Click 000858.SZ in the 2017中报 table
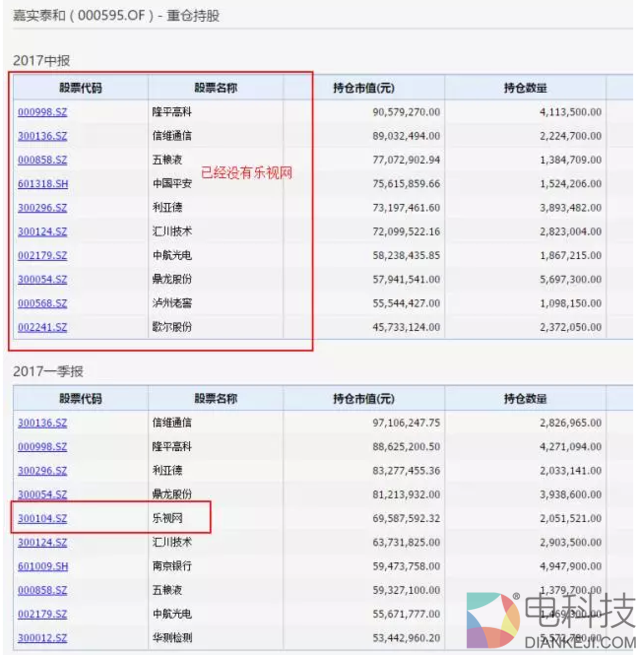Viewport: 640px width, 655px height. [x=42, y=160]
